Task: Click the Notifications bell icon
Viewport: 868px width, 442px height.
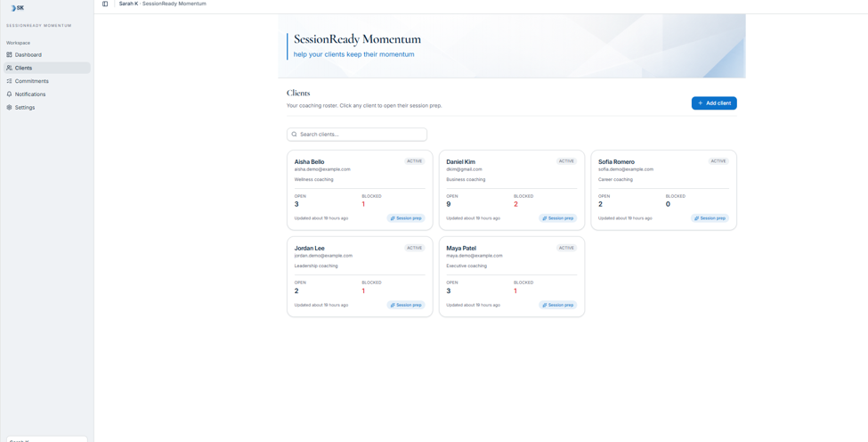Action: pyautogui.click(x=9, y=94)
